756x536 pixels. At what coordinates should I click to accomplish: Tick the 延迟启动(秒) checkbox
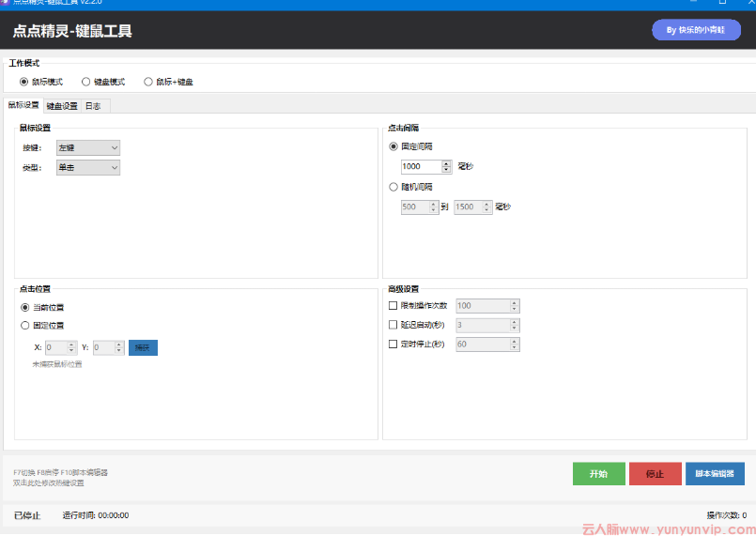(x=393, y=325)
